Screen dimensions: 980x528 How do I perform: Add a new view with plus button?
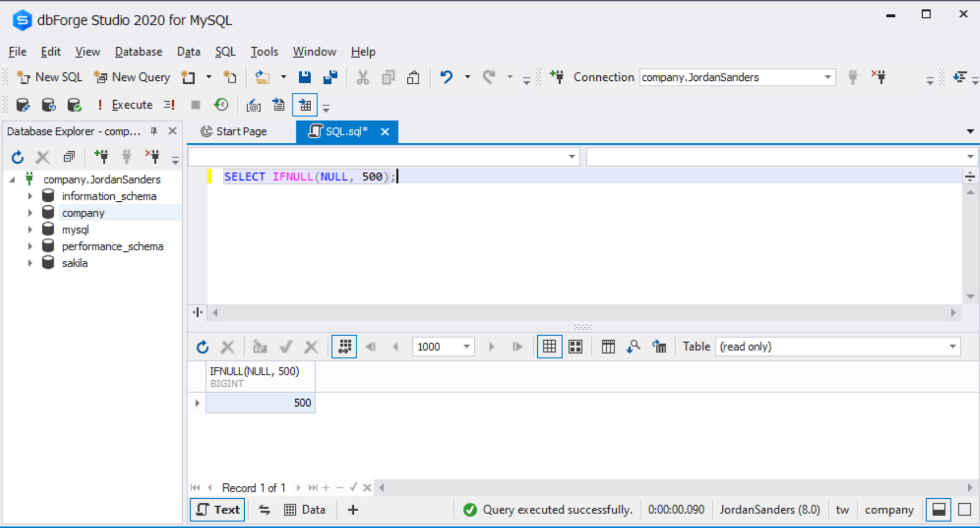(353, 510)
